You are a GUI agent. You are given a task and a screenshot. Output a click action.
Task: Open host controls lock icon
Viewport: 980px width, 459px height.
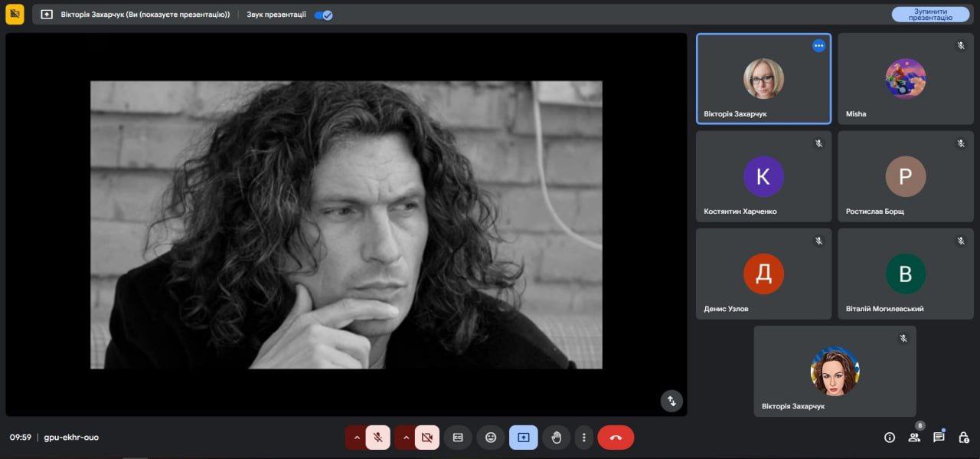point(964,438)
